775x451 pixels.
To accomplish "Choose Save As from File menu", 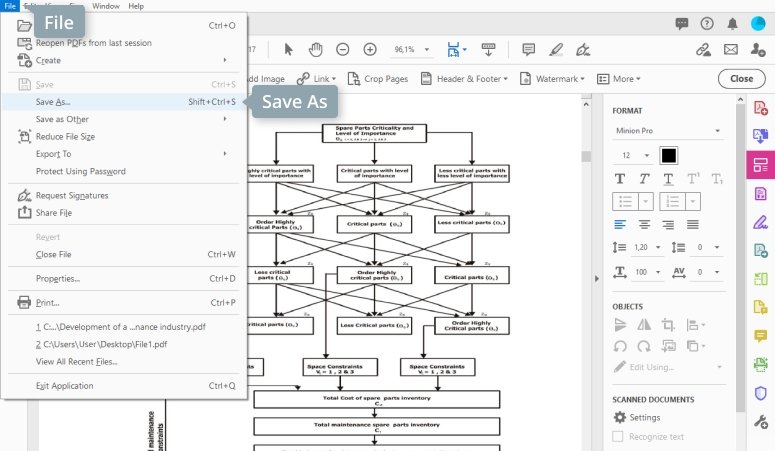I will [x=53, y=101].
